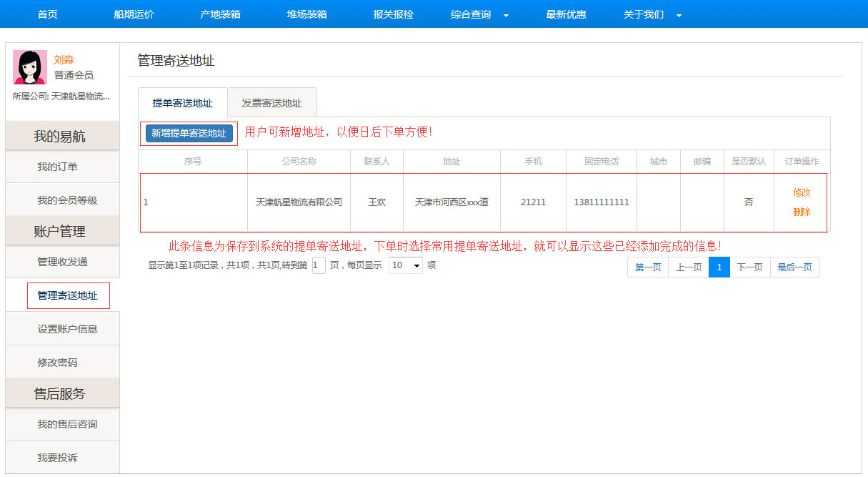Image resolution: width=868 pixels, height=477 pixels.
Task: Go to 首页 in top navigation
Action: tap(47, 14)
